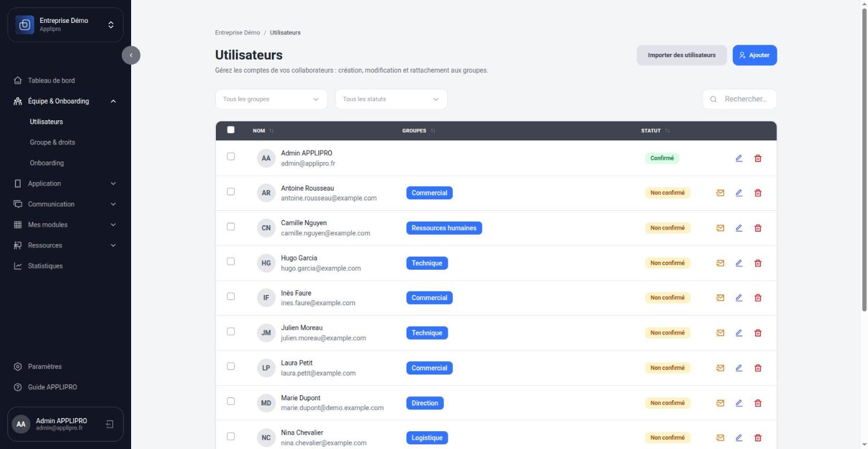868x449 pixels.
Task: Edit Hugo Garcia's account pencil icon
Action: (739, 263)
